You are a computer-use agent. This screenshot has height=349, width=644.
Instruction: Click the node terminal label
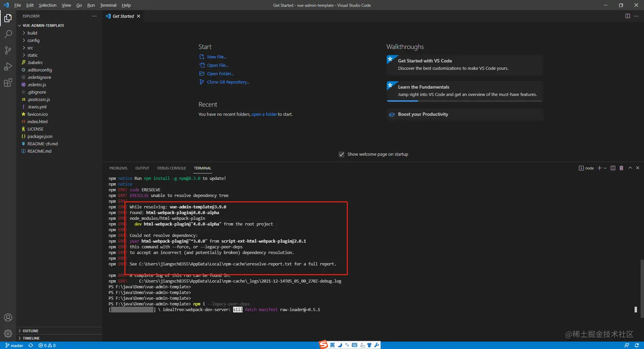point(586,168)
